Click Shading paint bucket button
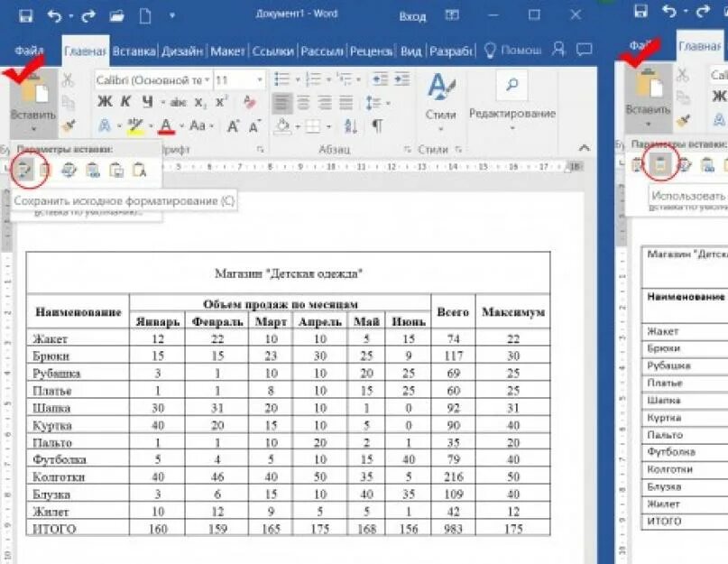Screen dimensions: 728x564 [x=281, y=126]
